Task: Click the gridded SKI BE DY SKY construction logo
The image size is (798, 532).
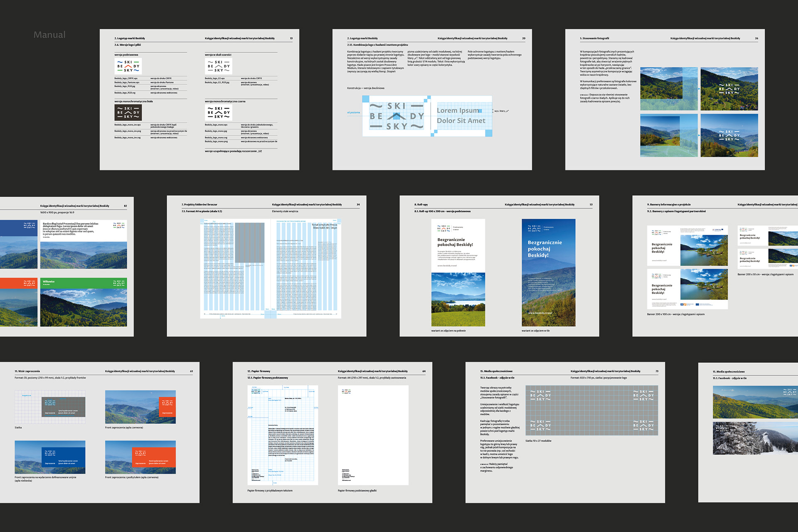Action: click(x=397, y=116)
